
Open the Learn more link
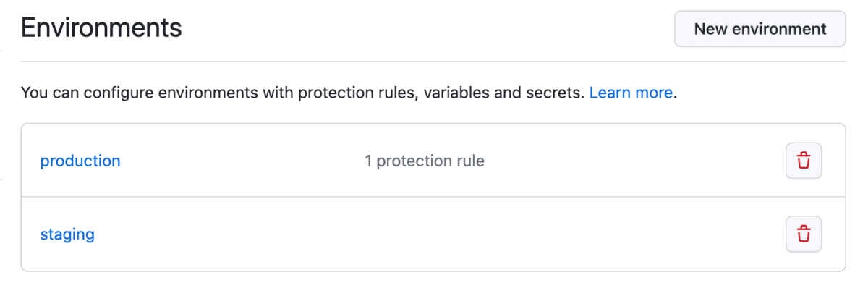(x=631, y=93)
